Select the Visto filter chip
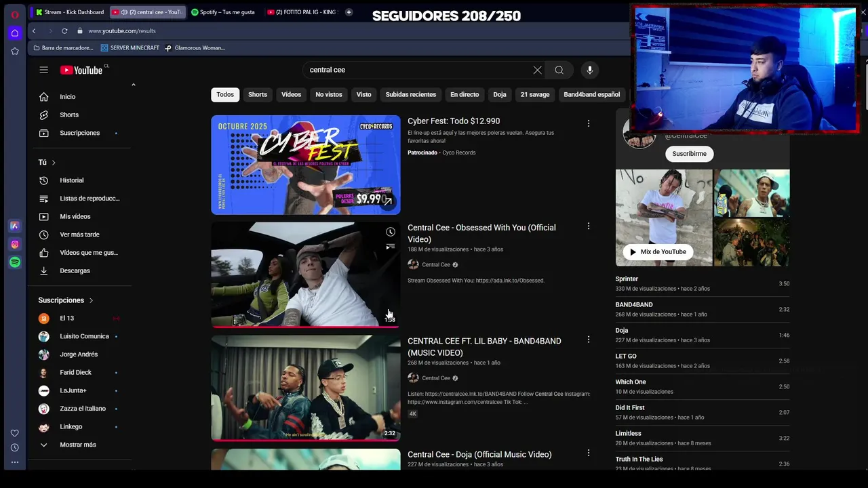The height and width of the screenshot is (488, 868). pyautogui.click(x=364, y=94)
